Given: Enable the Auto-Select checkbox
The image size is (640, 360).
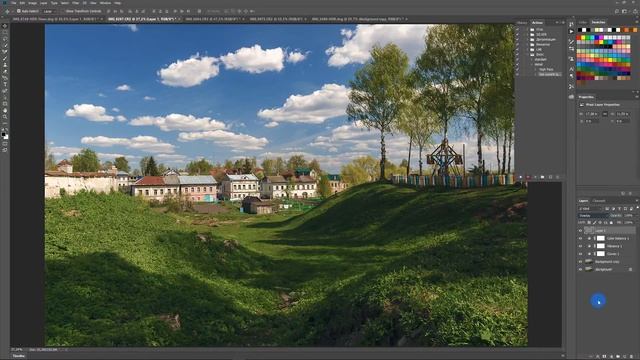Looking at the screenshot, I should (19, 11).
